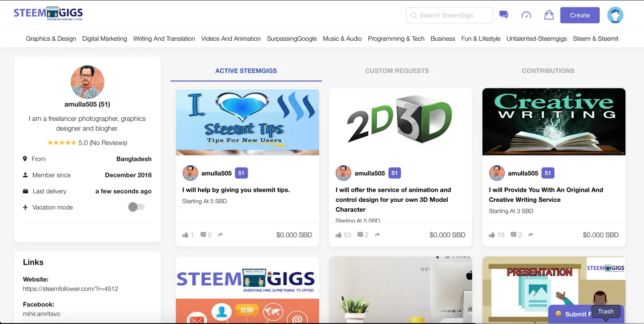This screenshot has width=644, height=324.
Task: Open the desk workspace gig thumbnail
Action: pos(400,290)
